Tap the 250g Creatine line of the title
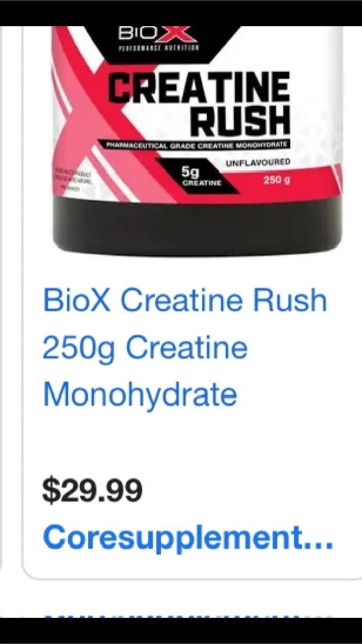Image resolution: width=362 pixels, height=644 pixels. point(145,347)
